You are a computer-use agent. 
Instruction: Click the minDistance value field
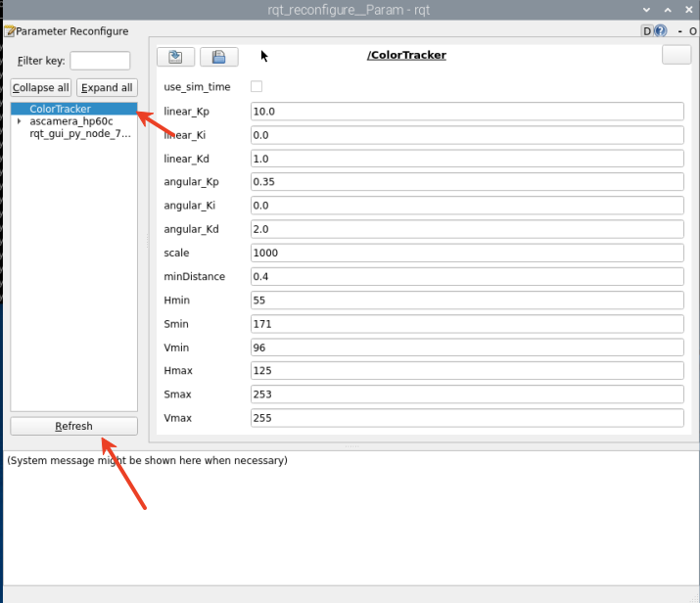pos(466,277)
